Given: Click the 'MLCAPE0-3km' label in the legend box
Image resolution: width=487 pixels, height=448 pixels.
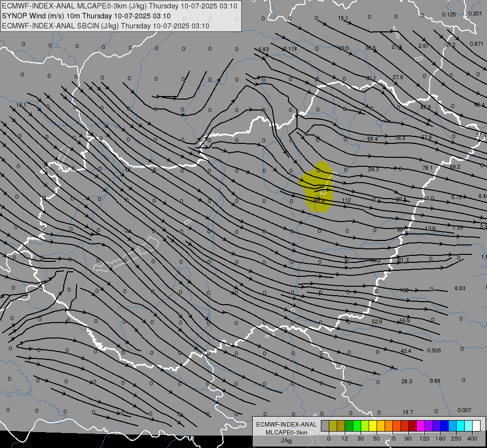Looking at the screenshot, I should [287, 433].
